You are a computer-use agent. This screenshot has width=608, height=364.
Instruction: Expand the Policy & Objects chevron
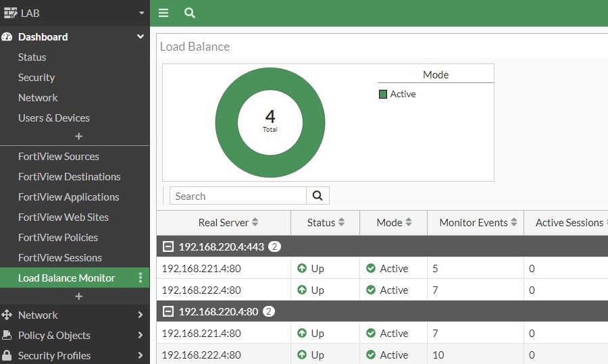(x=141, y=335)
